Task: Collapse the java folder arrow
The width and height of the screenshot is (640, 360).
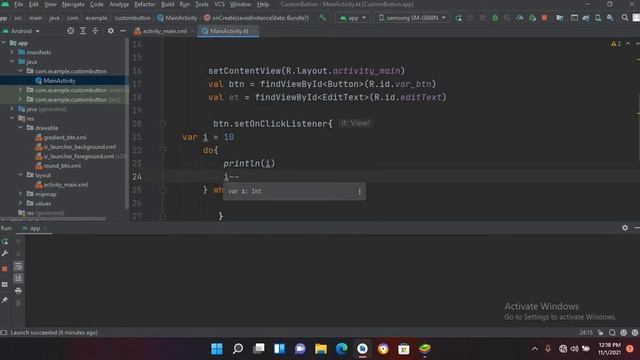Action: [12, 61]
